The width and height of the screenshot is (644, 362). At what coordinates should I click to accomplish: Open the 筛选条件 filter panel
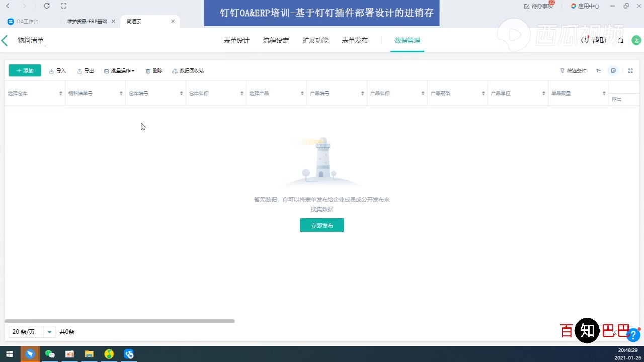(573, 70)
